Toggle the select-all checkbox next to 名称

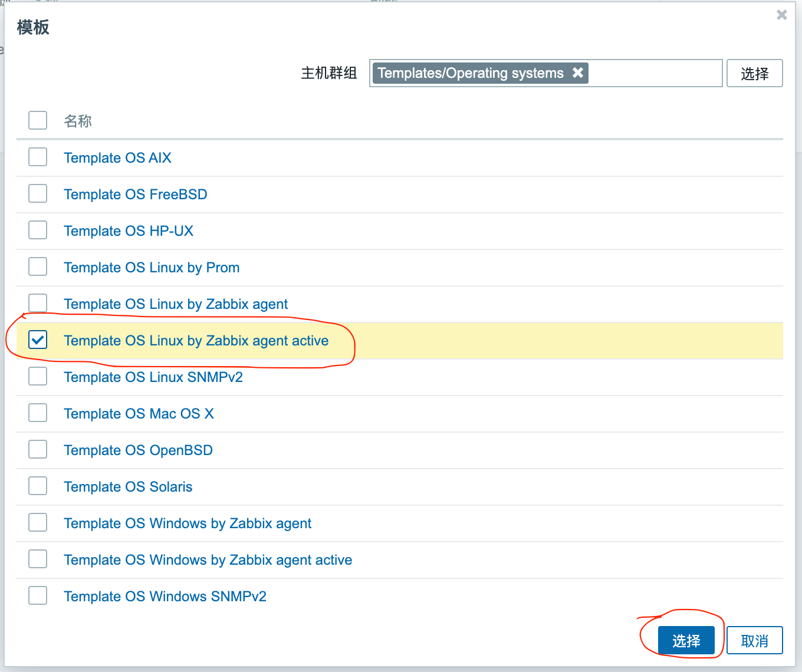[38, 120]
